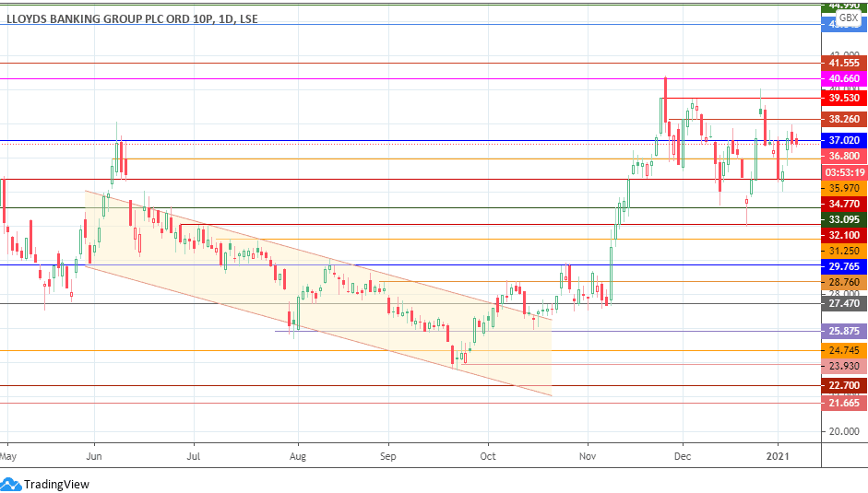Screen dimensions: 868x493
Task: Click the Jun label on time axis
Action: coord(94,456)
